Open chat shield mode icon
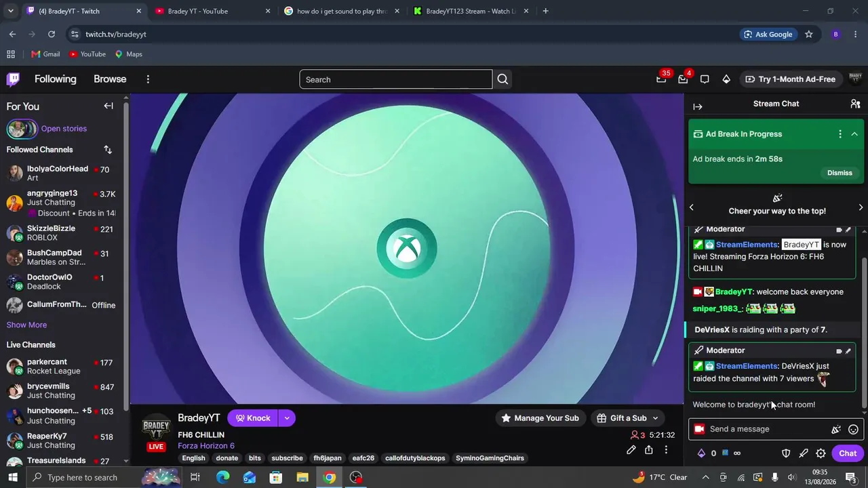868x488 pixels. pyautogui.click(x=786, y=453)
